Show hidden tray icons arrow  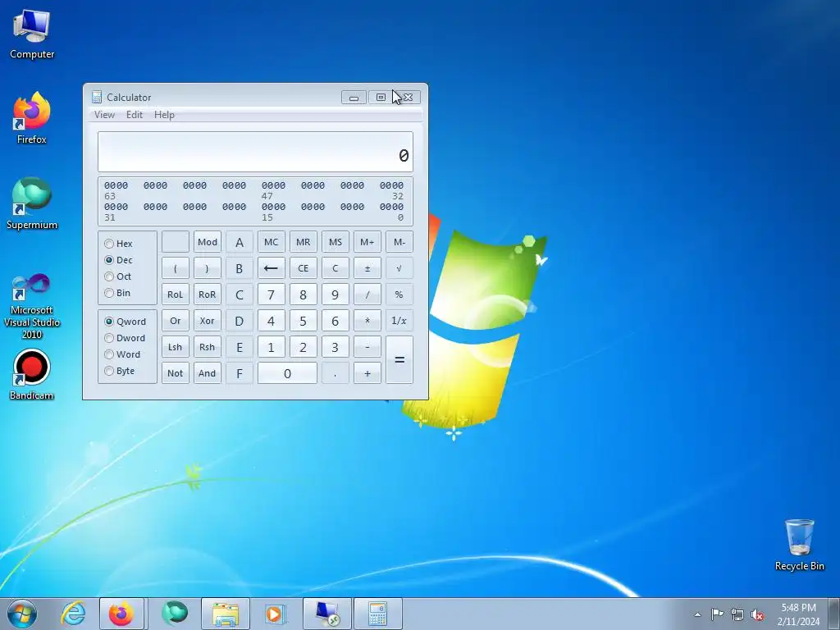point(697,614)
